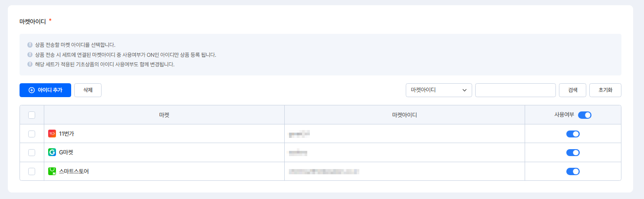The image size is (644, 199).
Task: Tick the G마켓 row checkbox
Action: tap(32, 153)
